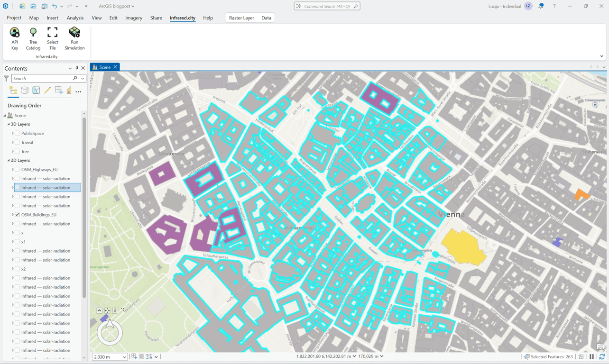Switch to List By Labeling view

69,91
